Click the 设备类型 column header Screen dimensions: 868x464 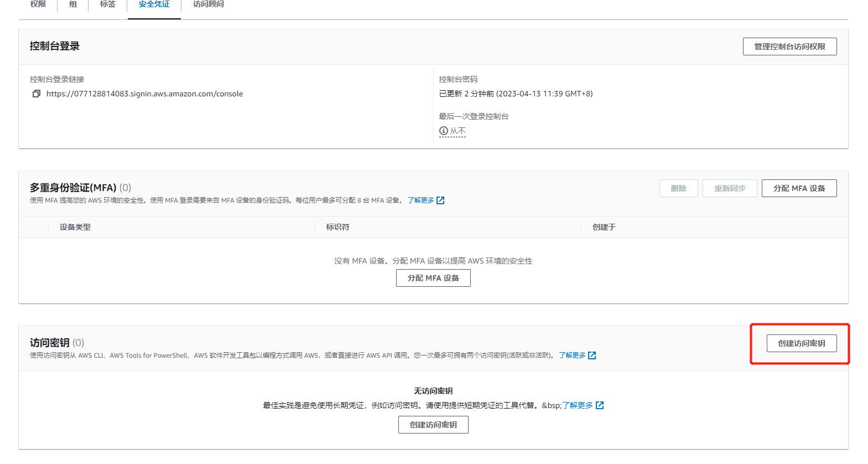pos(75,227)
